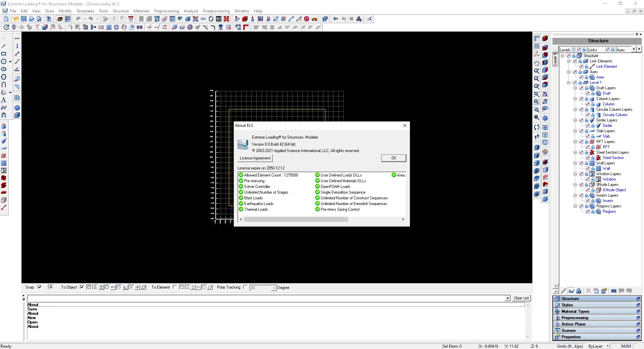
Task: Toggle the To Element checkbox
Action: (x=175, y=287)
